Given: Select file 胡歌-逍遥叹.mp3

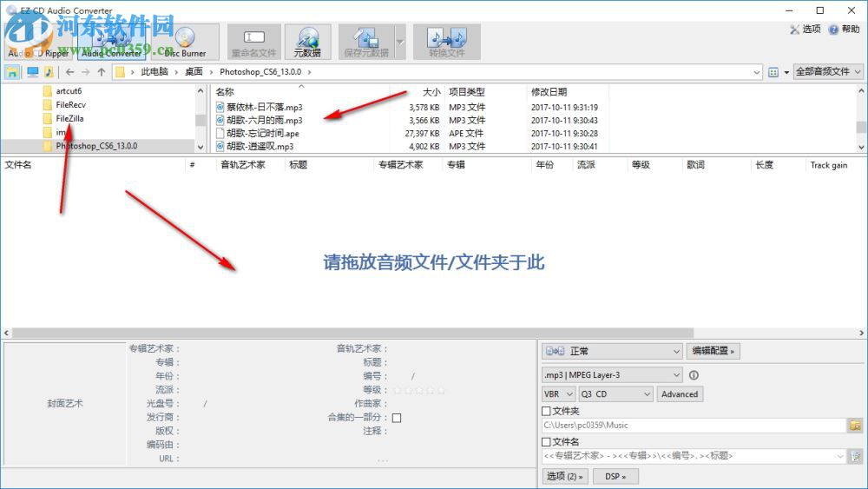Looking at the screenshot, I should pyautogui.click(x=260, y=146).
